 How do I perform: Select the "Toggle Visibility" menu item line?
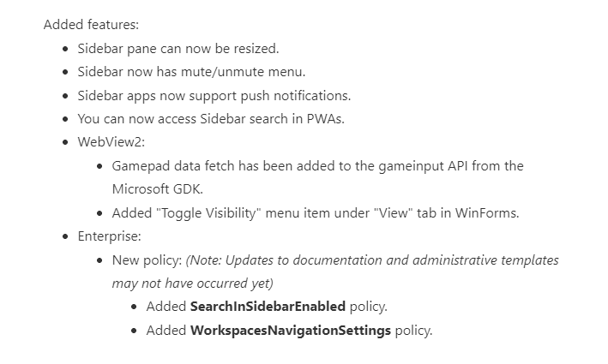pyautogui.click(x=316, y=213)
